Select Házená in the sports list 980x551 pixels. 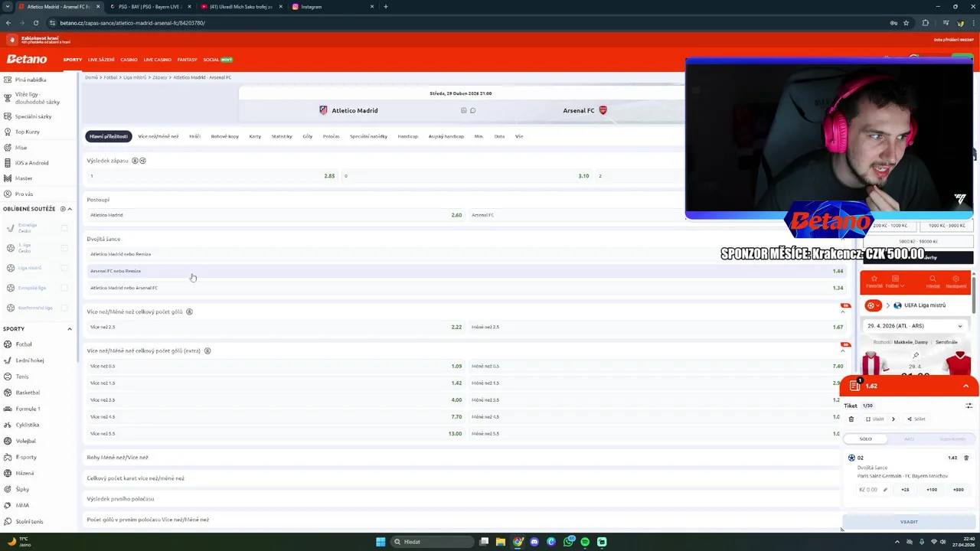24,473
